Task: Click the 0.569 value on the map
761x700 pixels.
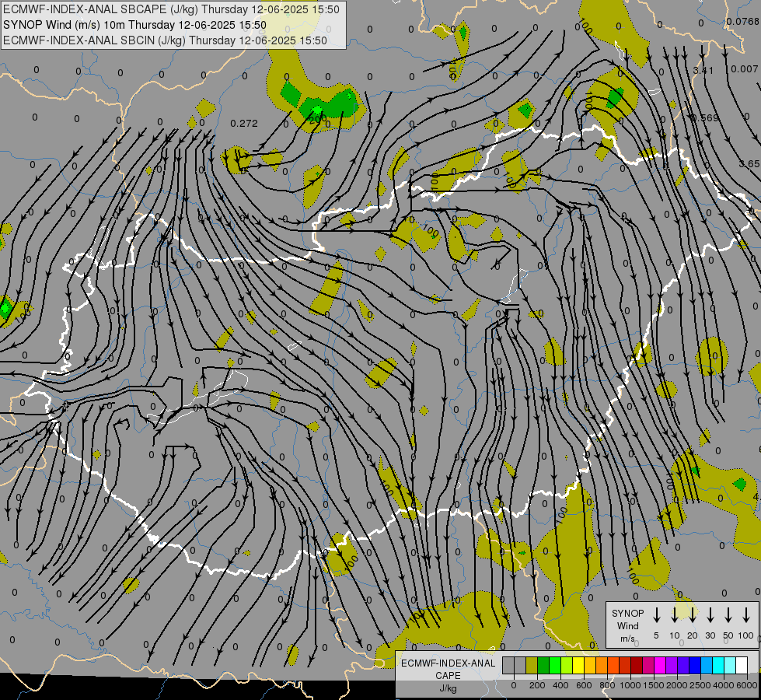Action: click(x=705, y=118)
